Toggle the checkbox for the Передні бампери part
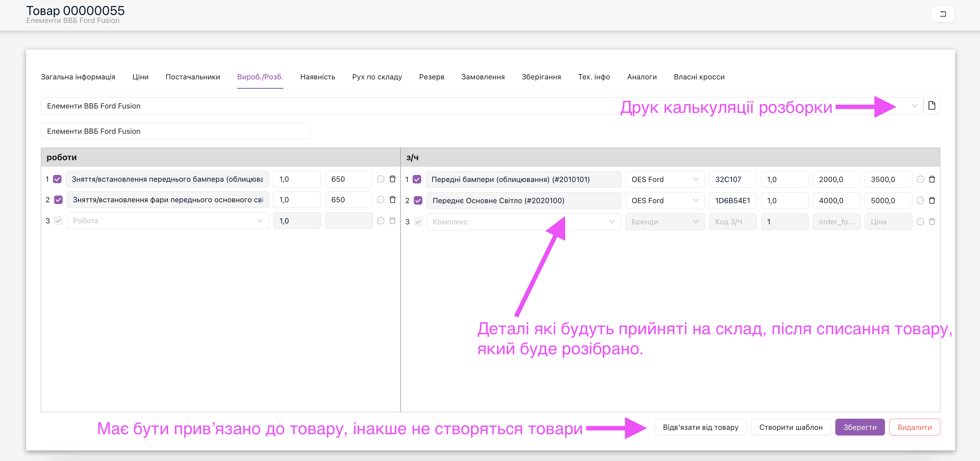 coord(417,179)
